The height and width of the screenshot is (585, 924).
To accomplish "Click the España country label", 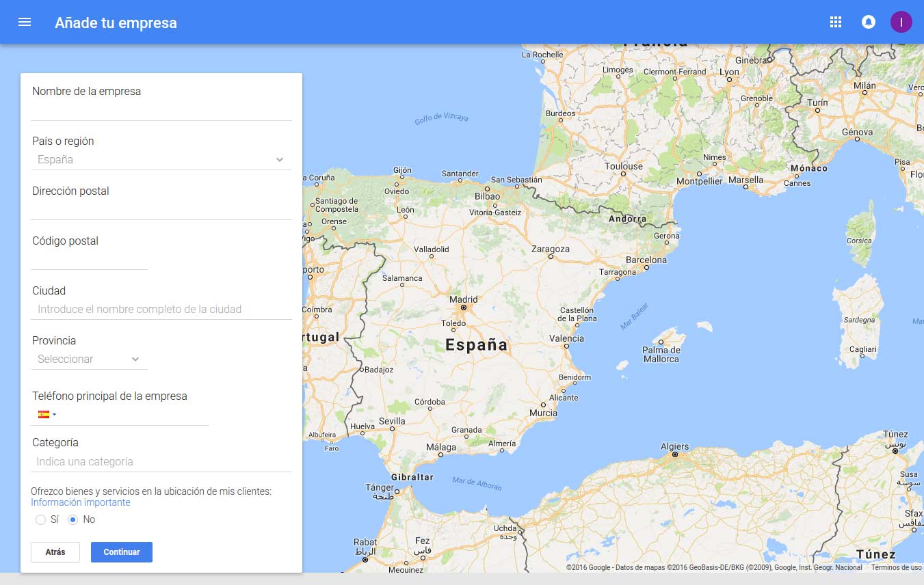I will (477, 345).
